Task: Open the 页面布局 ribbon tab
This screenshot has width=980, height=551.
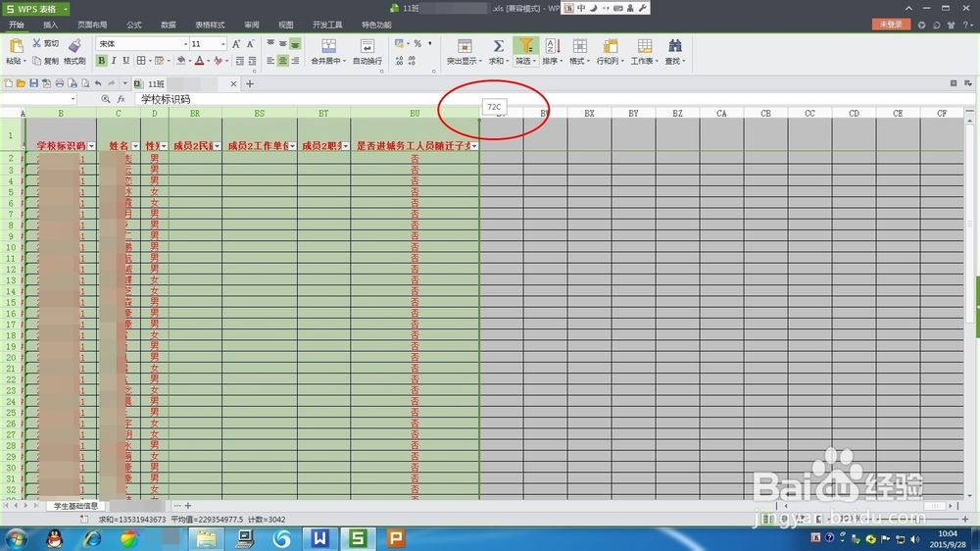Action: pos(92,25)
